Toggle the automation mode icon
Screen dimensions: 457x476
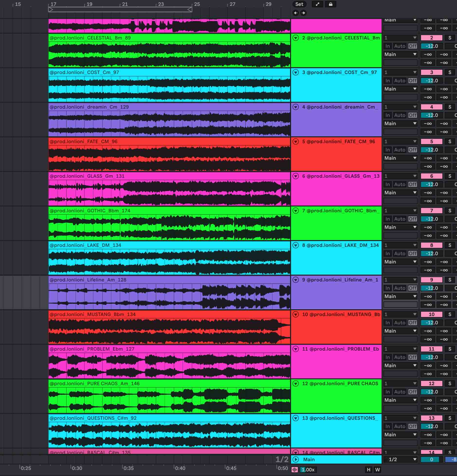(317, 4)
